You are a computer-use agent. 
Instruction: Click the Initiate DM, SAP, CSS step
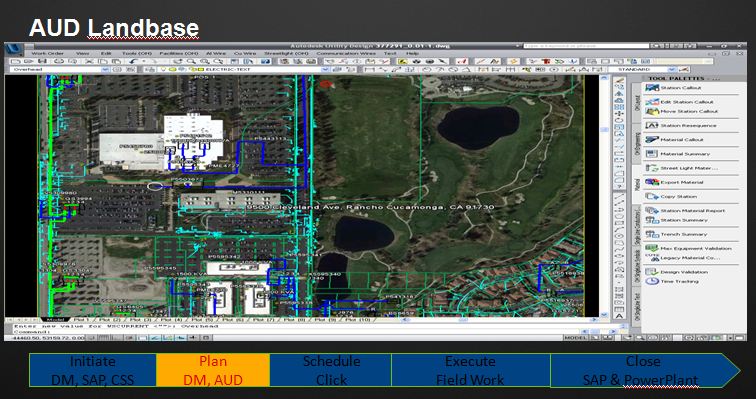point(93,370)
